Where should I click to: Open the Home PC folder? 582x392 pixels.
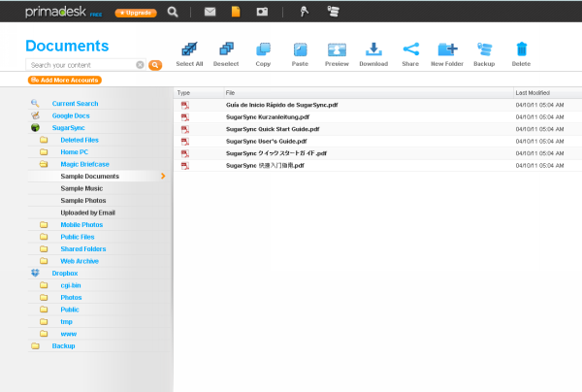pyautogui.click(x=75, y=152)
